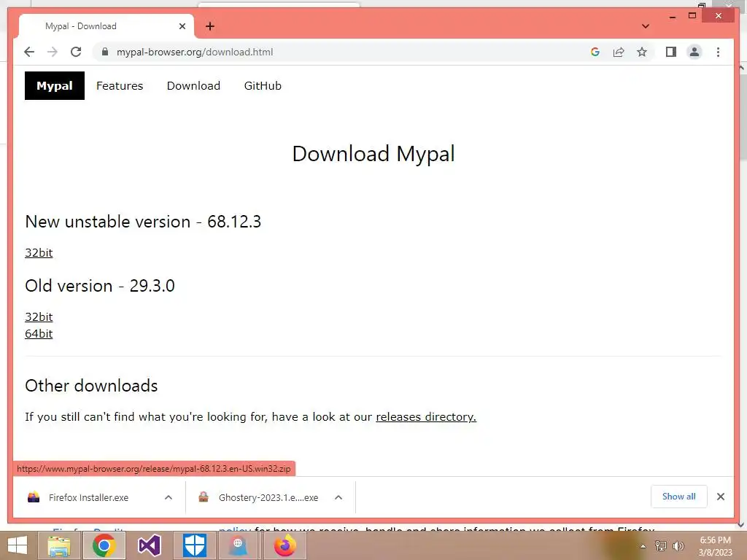This screenshot has height=560, width=747.
Task: Download 32bit of old version 29.3.0
Action: point(39,316)
